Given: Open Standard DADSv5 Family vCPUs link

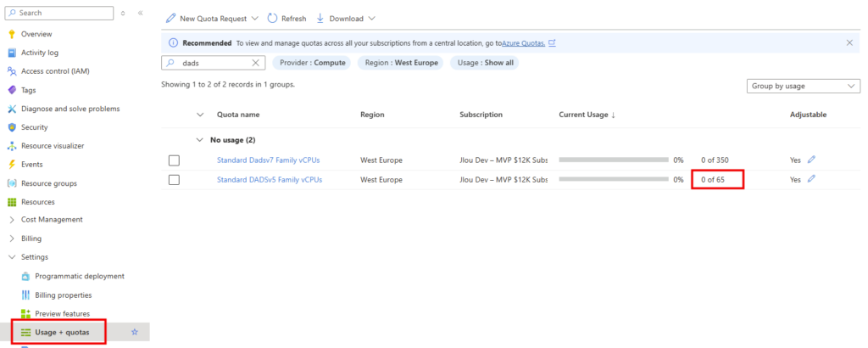Looking at the screenshot, I should coord(270,180).
